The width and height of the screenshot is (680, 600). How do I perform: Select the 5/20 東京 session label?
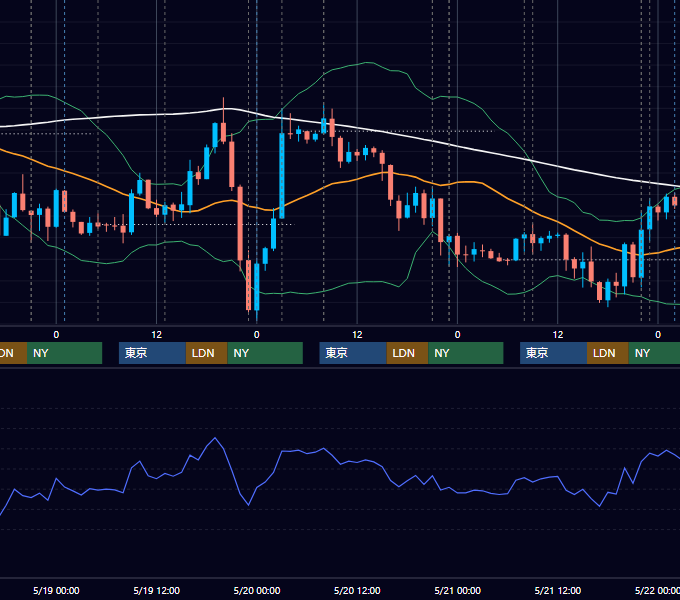pyautogui.click(x=353, y=353)
